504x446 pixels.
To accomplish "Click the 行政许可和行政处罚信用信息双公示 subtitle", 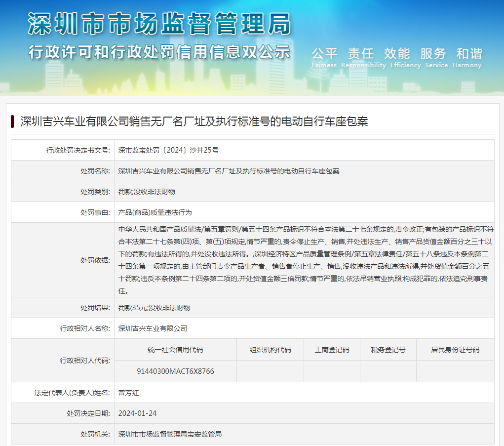I will point(159,51).
